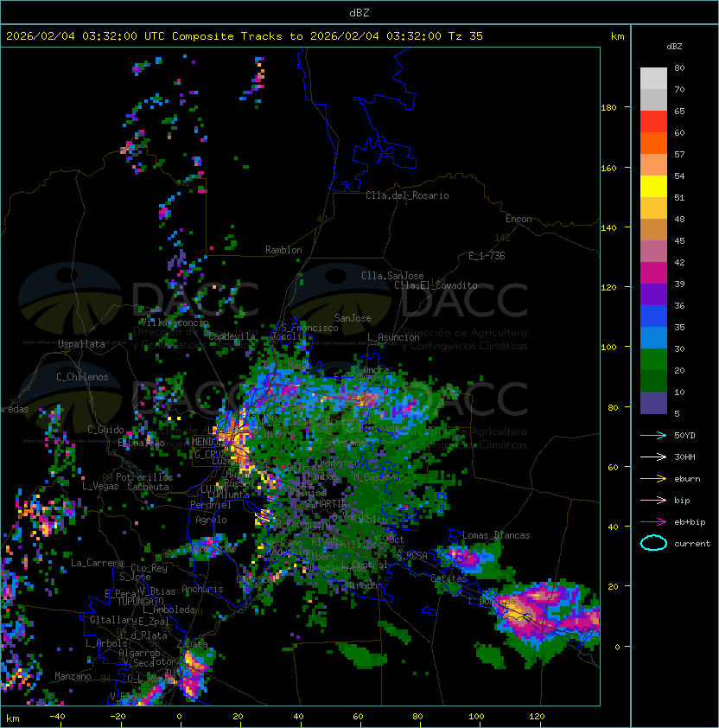Click the '65' value on dBZ scale
Screen dimensions: 719x728
(x=679, y=111)
